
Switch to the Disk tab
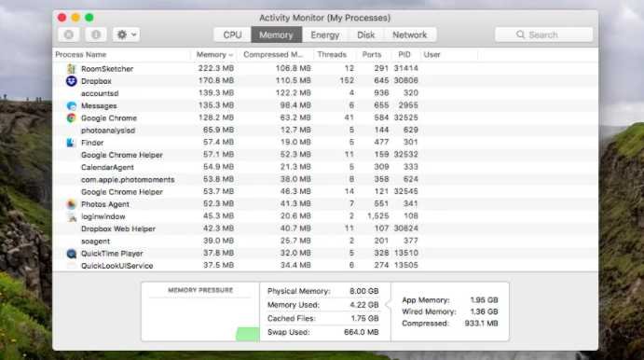coord(365,35)
